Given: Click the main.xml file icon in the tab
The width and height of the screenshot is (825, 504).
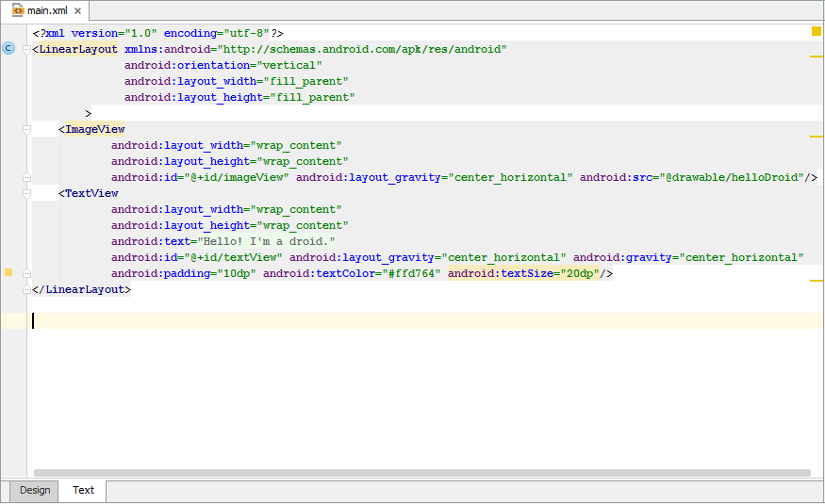Looking at the screenshot, I should coord(18,10).
